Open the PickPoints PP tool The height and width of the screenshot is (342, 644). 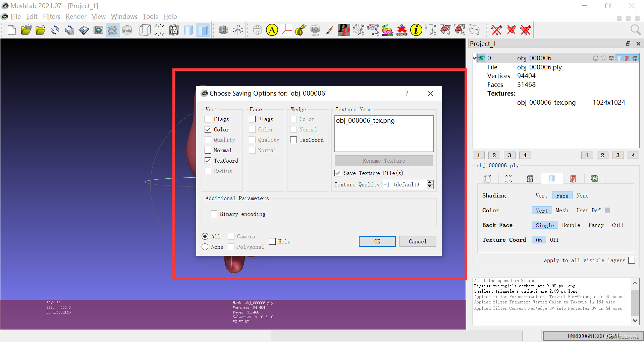click(x=344, y=30)
